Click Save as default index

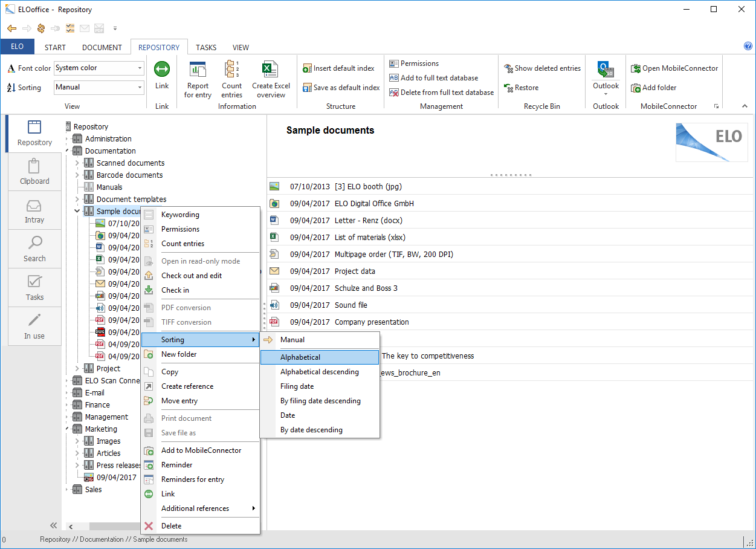(x=341, y=88)
